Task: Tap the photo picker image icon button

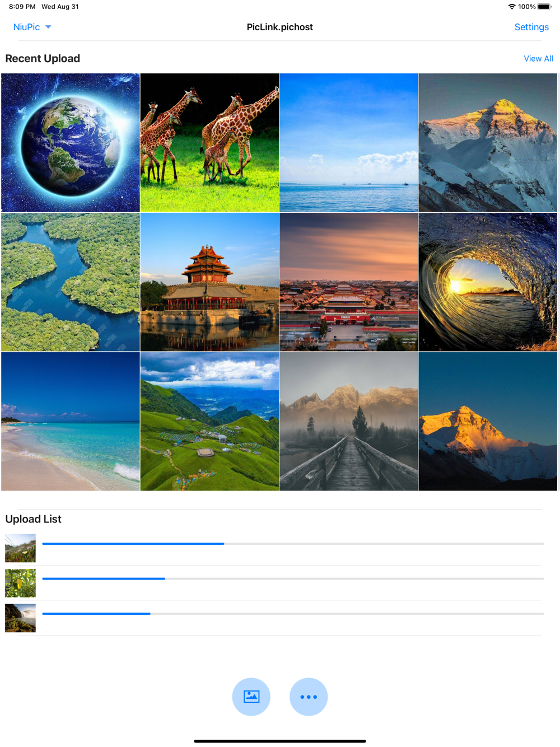Action: coord(251,697)
